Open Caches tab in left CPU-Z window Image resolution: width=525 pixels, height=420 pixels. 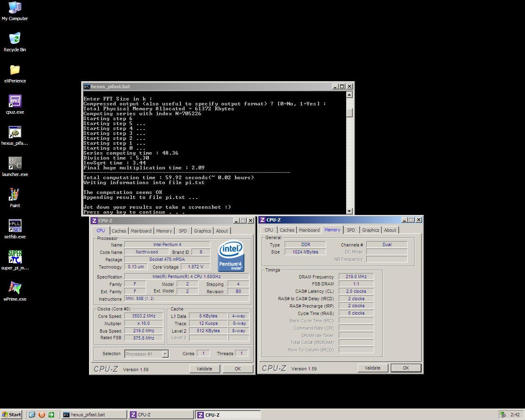click(119, 231)
